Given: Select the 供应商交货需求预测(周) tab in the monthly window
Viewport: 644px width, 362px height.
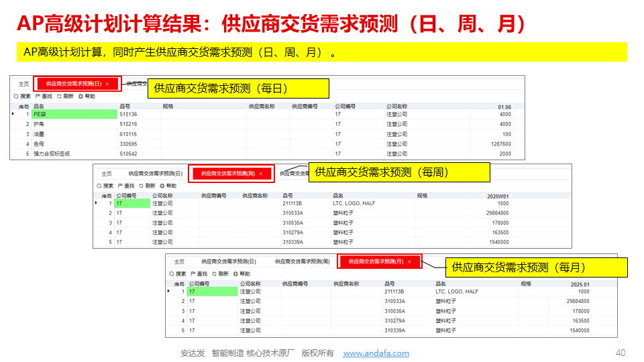Looking at the screenshot, I should coord(302,261).
